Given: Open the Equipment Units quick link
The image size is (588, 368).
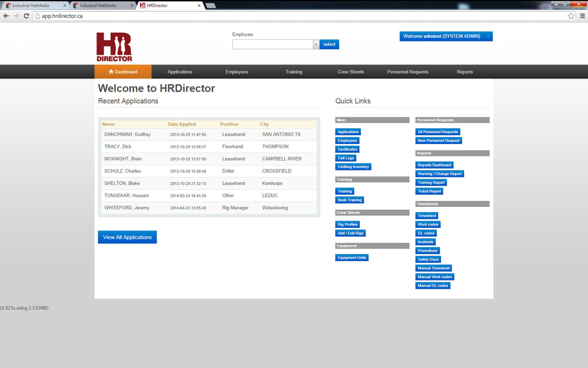Looking at the screenshot, I should point(352,258).
